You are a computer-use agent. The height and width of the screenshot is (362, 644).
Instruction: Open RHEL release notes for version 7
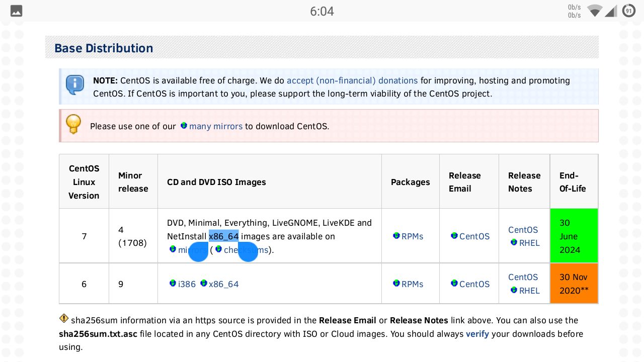point(529,243)
